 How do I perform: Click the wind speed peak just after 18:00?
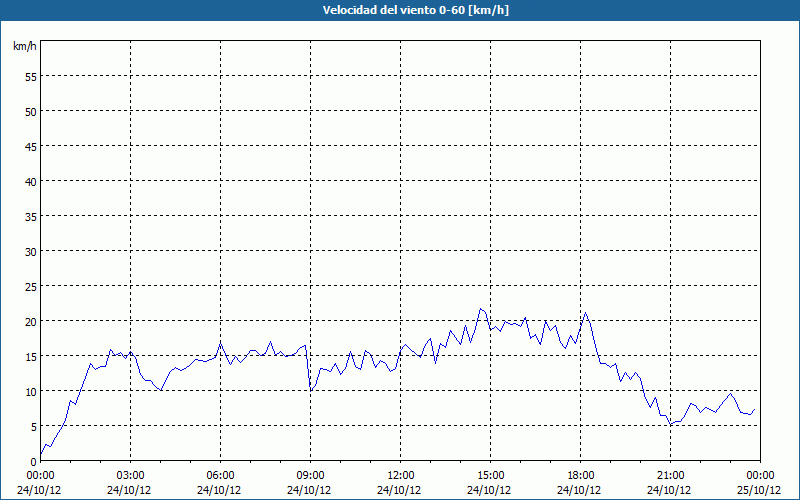point(586,312)
